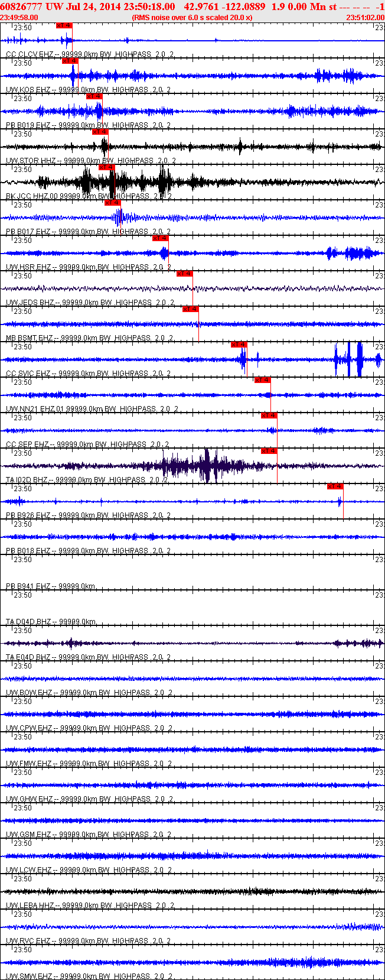385x980 pixels.
Task: Click the 'CC.SVIC.EHZ' station label
Action: 28,374
